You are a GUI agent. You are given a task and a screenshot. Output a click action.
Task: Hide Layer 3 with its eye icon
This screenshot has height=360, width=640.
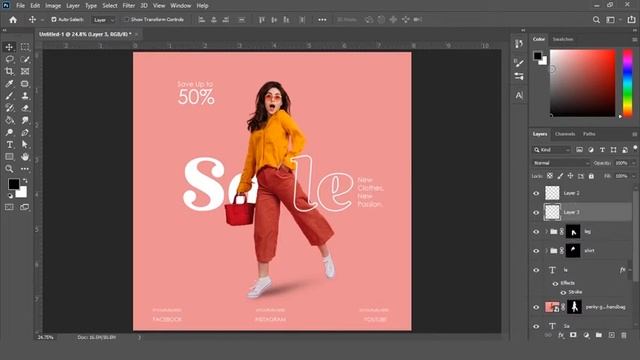[x=536, y=213]
